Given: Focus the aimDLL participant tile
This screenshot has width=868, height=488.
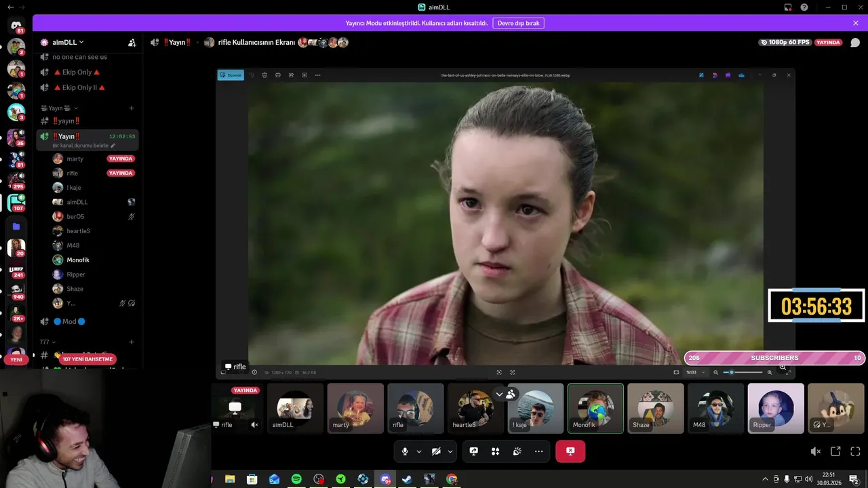Looking at the screenshot, I should click(x=295, y=409).
